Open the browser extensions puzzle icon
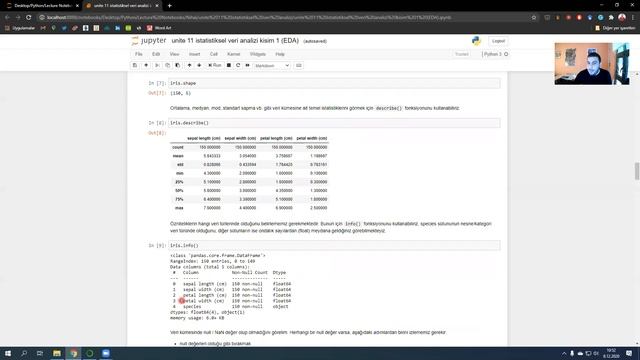 point(611,18)
